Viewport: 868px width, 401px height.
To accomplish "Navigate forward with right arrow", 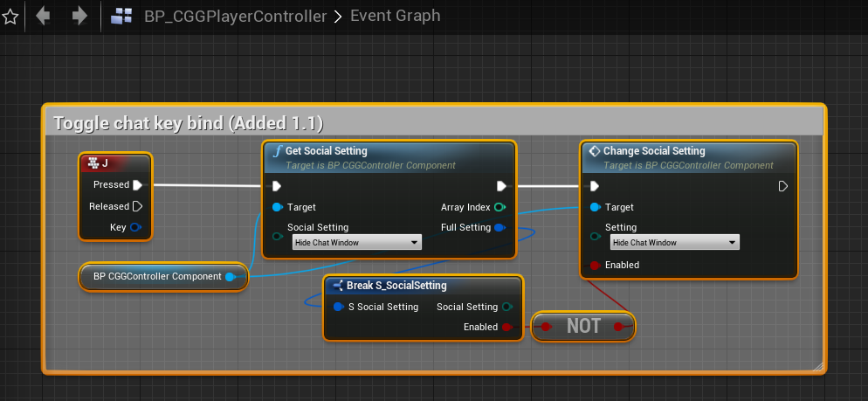I will [x=79, y=16].
